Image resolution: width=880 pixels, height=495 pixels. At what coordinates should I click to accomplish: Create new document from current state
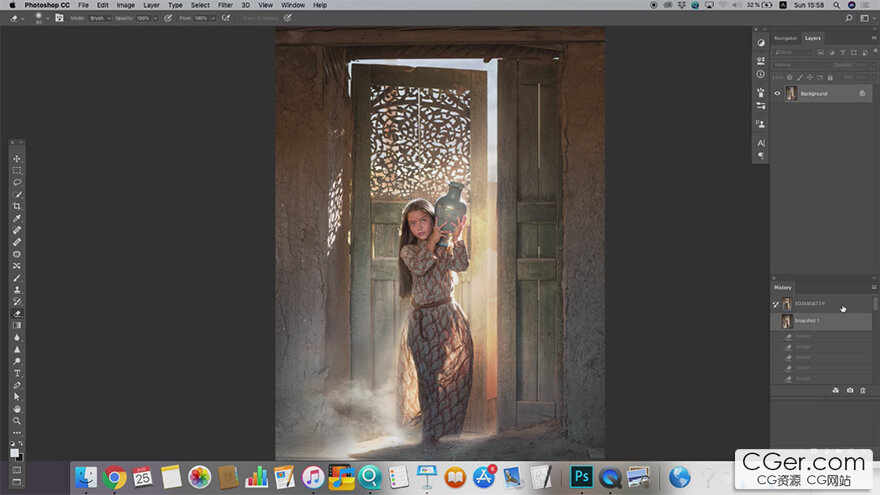click(x=836, y=390)
